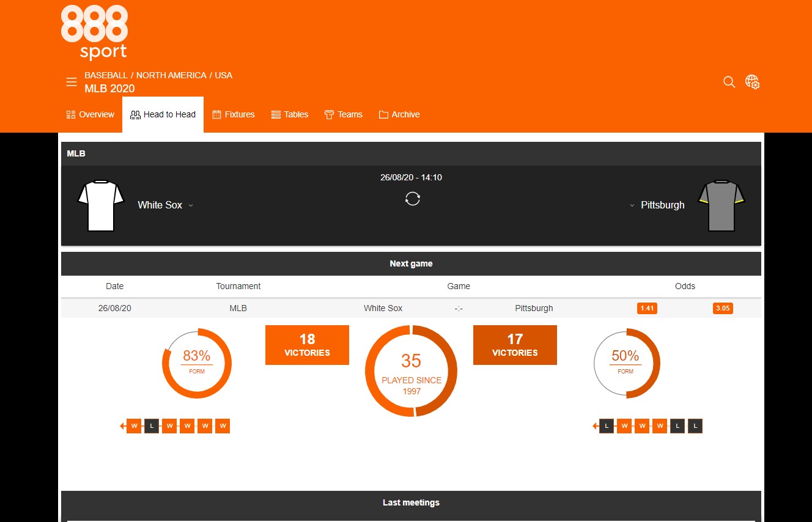The height and width of the screenshot is (522, 812).
Task: Click the Pittsburgh gray jersey icon
Action: (x=722, y=206)
